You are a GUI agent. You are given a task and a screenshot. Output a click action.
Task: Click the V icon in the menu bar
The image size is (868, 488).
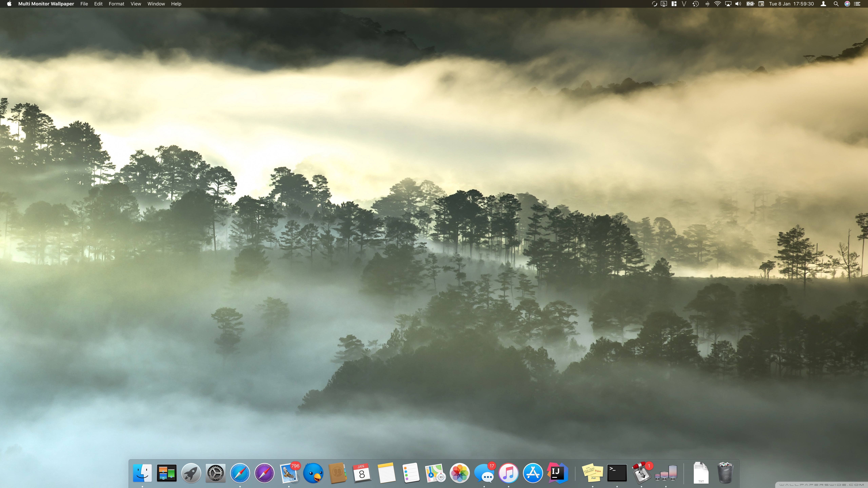pyautogui.click(x=684, y=4)
